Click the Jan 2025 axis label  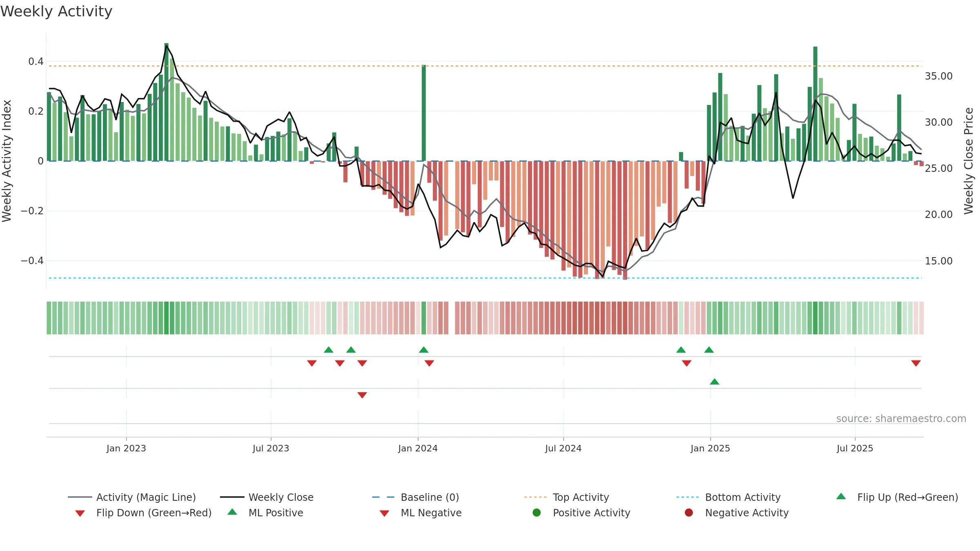[710, 448]
